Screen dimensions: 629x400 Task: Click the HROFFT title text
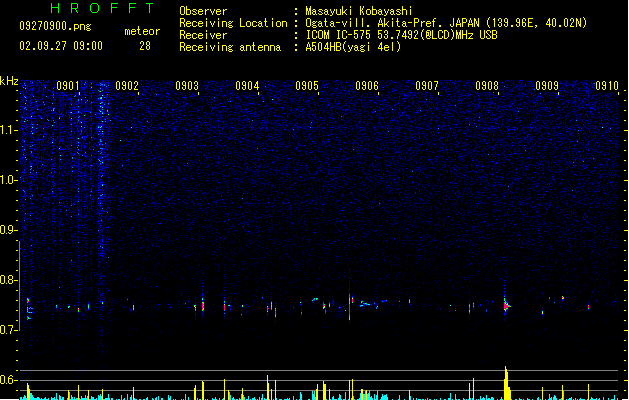(x=102, y=8)
